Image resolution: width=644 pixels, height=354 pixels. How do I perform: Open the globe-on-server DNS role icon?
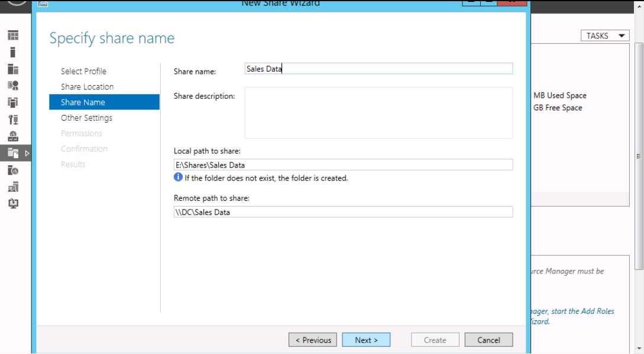[13, 136]
